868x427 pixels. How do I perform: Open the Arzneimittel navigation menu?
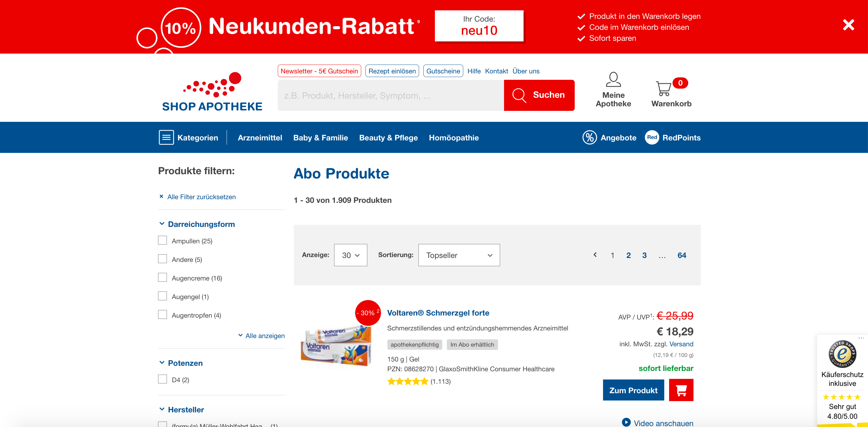(x=260, y=137)
